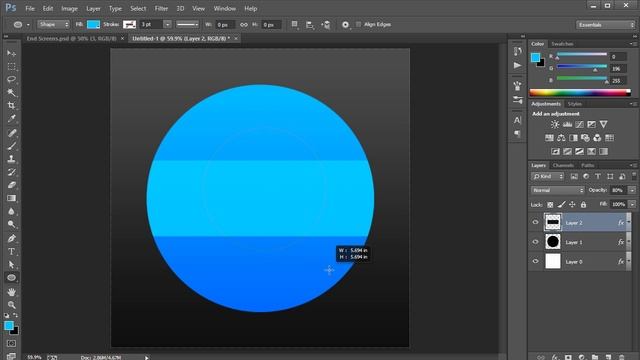Click toolbar foreground color swatch
The height and width of the screenshot is (360, 640).
tap(9, 325)
